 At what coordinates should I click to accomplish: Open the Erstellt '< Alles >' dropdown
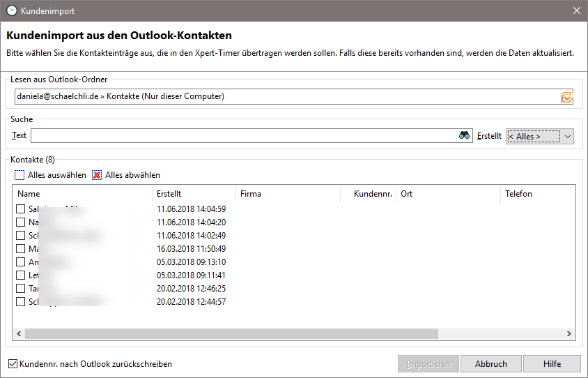click(540, 136)
